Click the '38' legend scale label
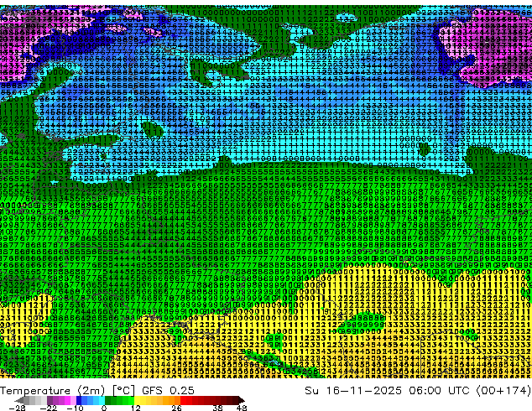532x411 pixels. coord(218,408)
